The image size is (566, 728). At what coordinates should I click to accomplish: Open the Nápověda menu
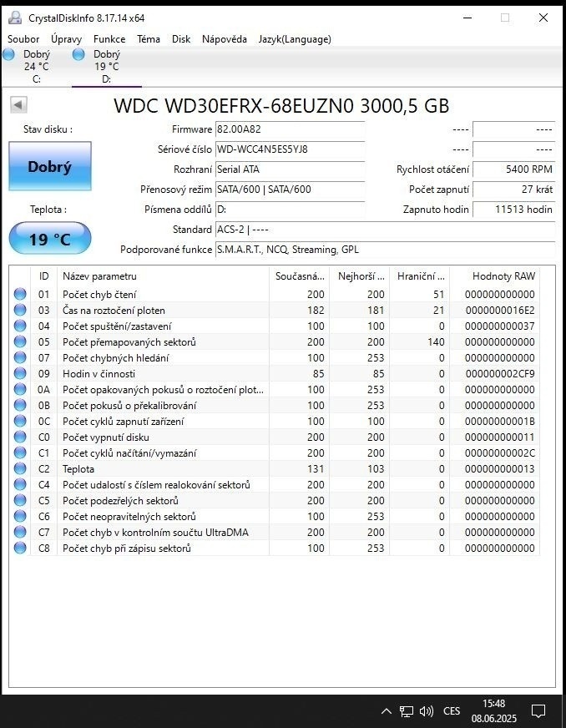click(225, 39)
